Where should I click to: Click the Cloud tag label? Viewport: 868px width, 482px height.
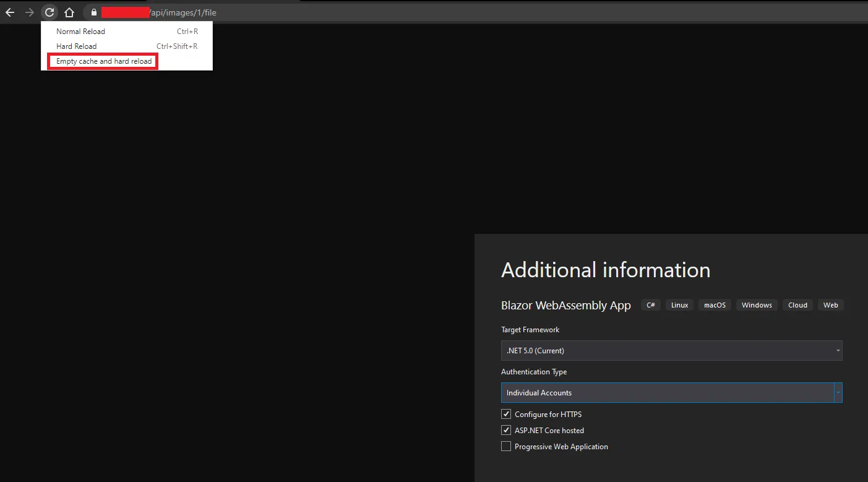(x=797, y=305)
